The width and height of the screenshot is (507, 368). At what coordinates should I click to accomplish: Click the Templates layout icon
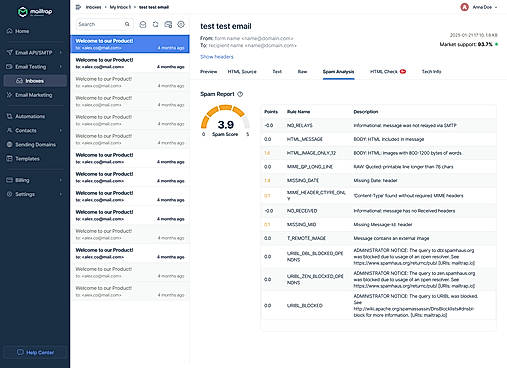click(x=9, y=159)
